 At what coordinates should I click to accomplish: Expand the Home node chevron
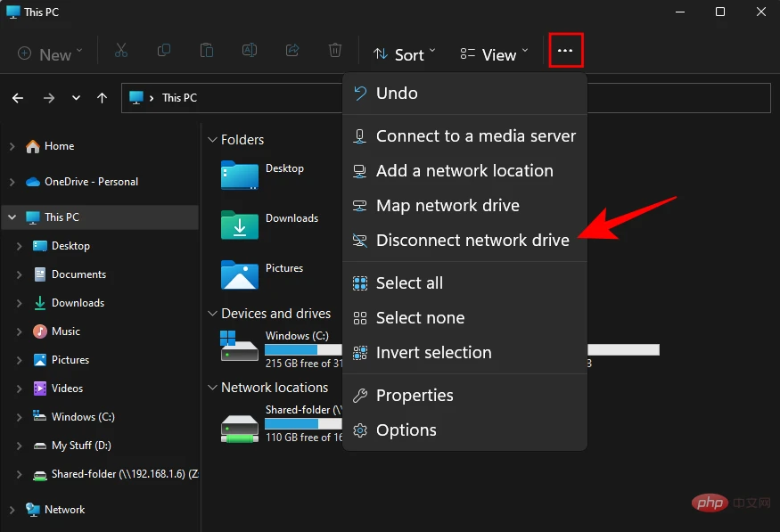(12, 146)
